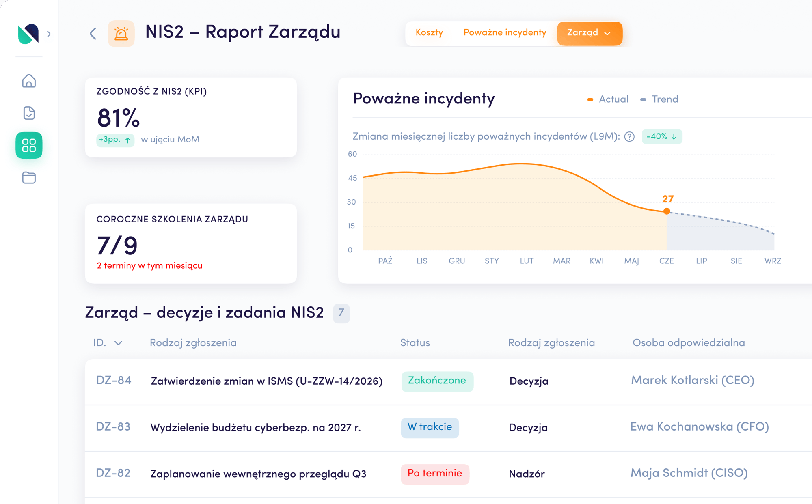Select Maja Schmidt (CISO)
This screenshot has height=504, width=812.
(x=689, y=473)
